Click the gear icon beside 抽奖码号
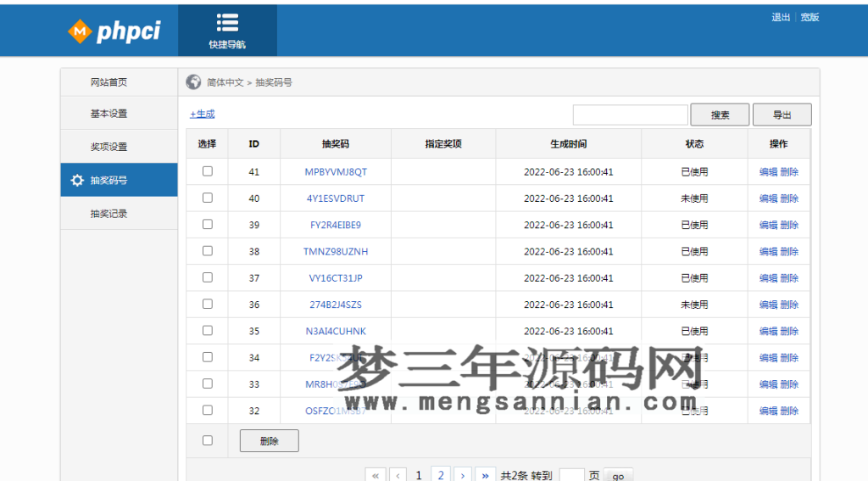 (x=77, y=180)
